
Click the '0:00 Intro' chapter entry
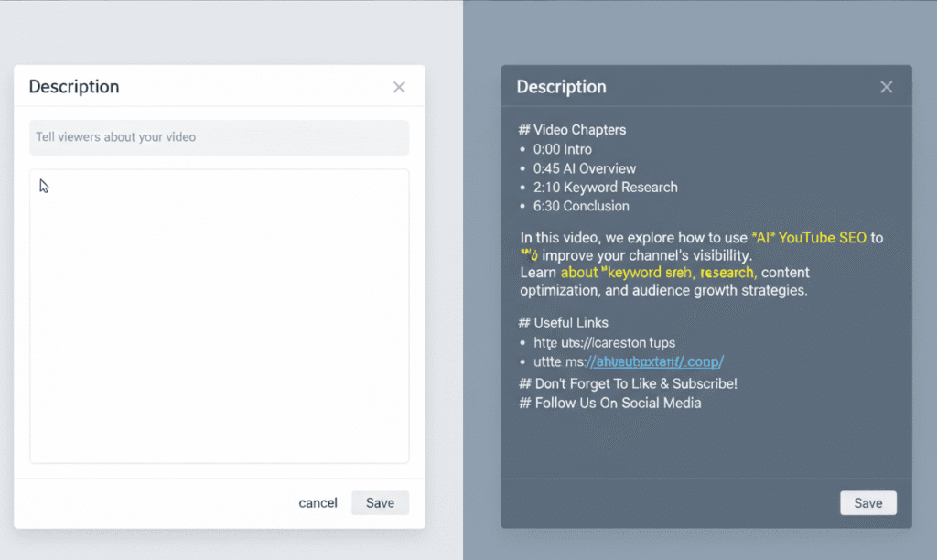(x=562, y=149)
